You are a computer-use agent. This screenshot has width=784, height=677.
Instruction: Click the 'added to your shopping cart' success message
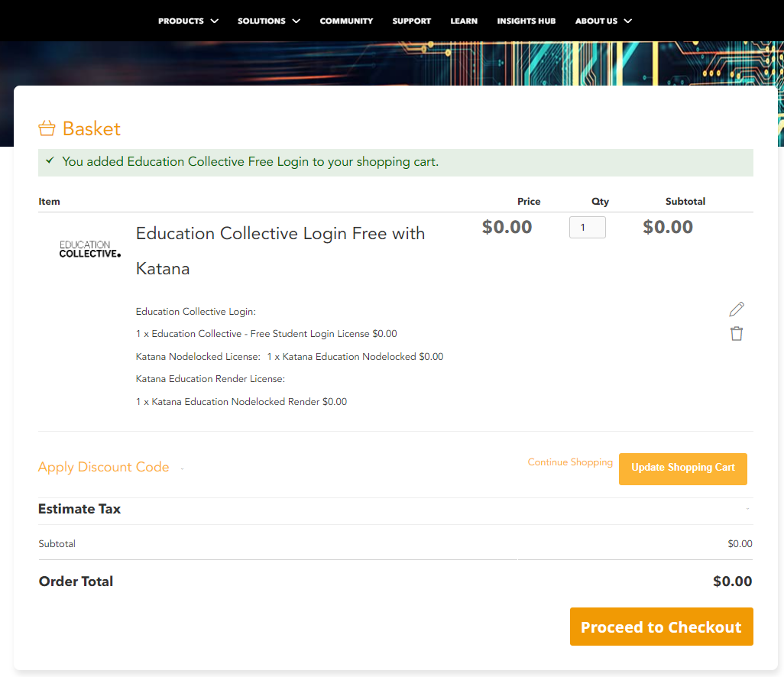coord(396,162)
